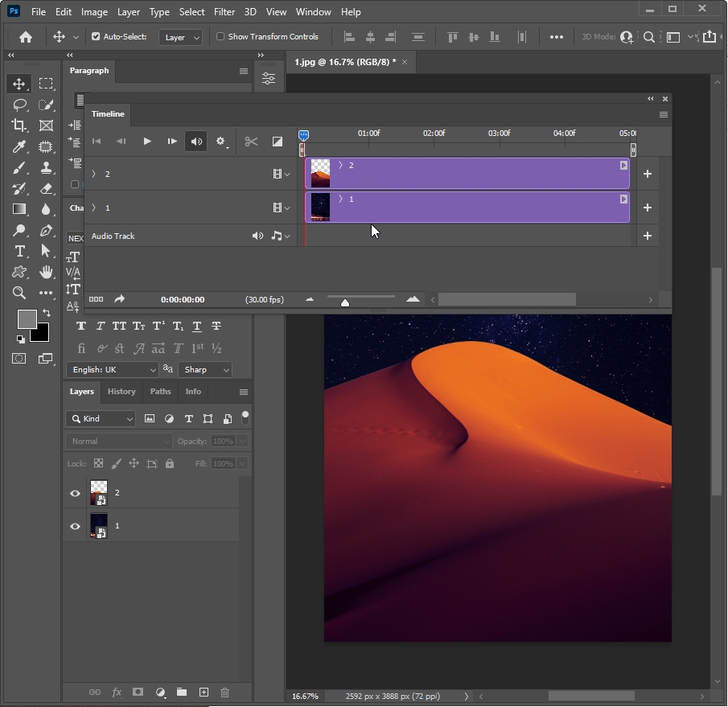Select the Horizontal Type tool
This screenshot has width=728, height=707.
pos(19,251)
